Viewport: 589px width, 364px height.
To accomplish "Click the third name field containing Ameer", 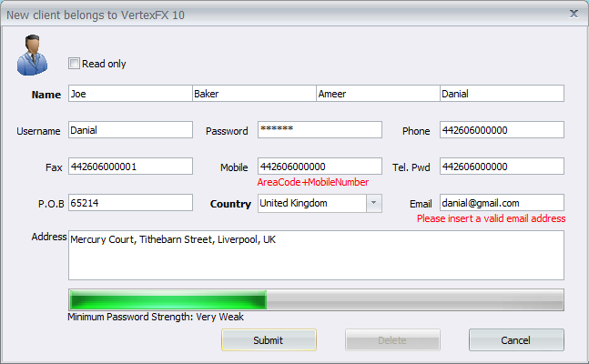I will pyautogui.click(x=377, y=93).
